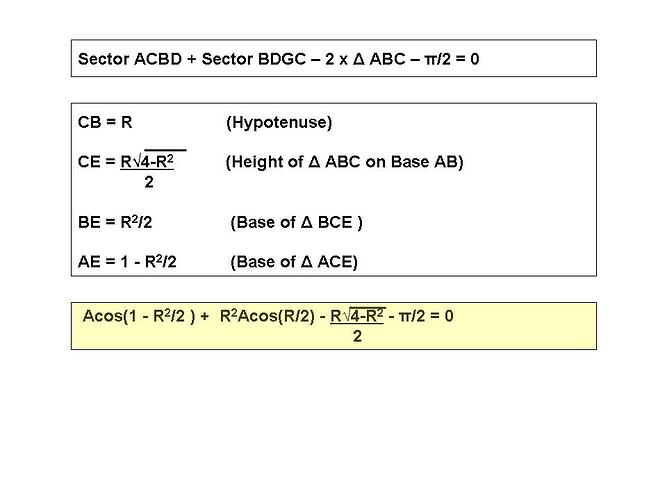Click the 'AE = 1 - R²/2' line
The width and height of the screenshot is (666, 500).
click(127, 261)
